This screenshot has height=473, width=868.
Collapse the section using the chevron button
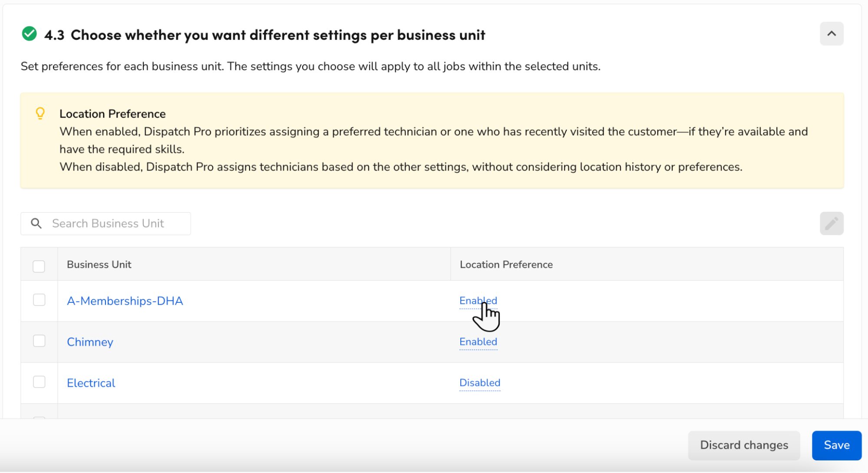[832, 34]
